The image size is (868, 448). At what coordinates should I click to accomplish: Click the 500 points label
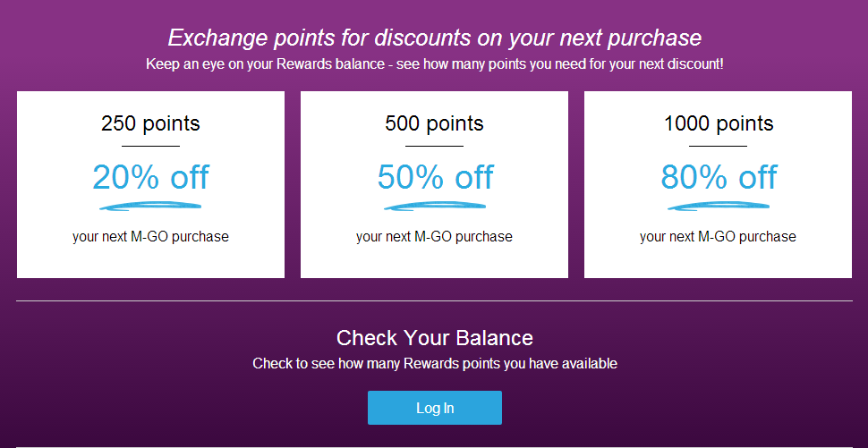[435, 123]
